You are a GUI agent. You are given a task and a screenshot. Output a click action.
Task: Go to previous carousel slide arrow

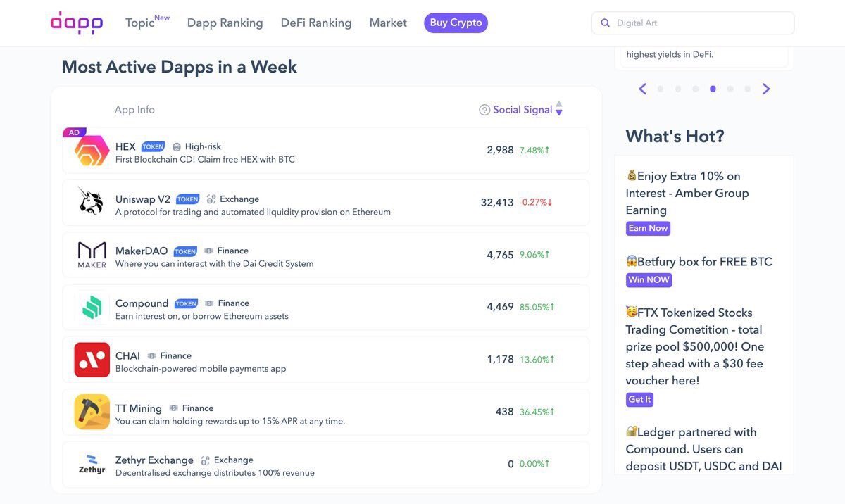click(642, 89)
